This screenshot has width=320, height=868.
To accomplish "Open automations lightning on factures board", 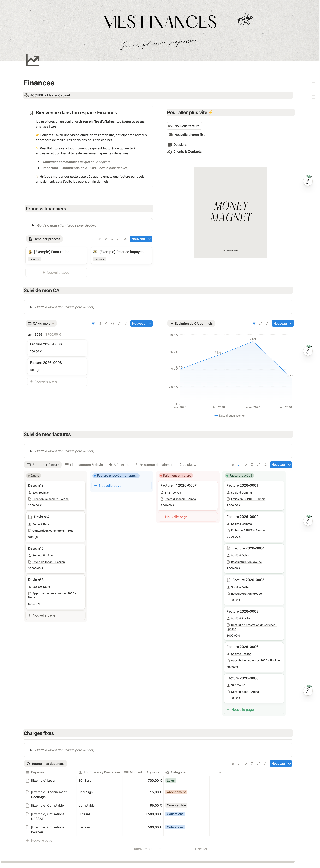I will (x=246, y=465).
